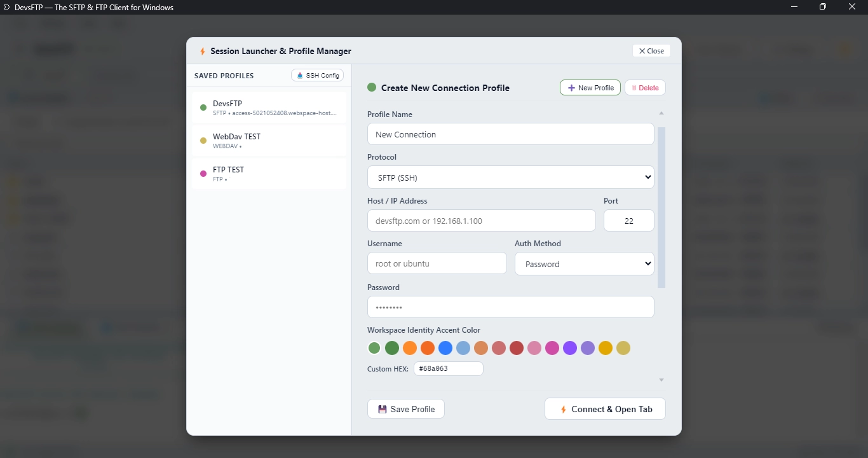Screen dimensions: 868x458
Task: Open the Protocol dropdown showing SFTP (SSH)
Action: click(511, 177)
